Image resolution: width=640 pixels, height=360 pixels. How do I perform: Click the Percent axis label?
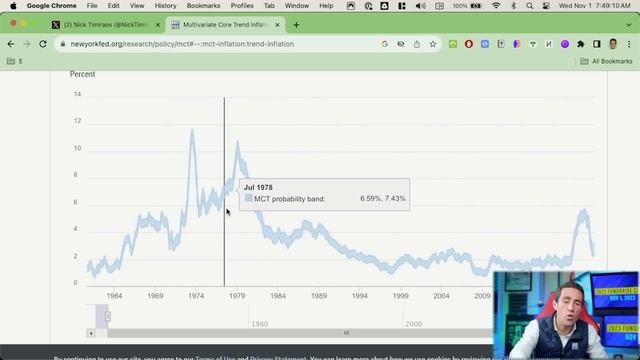click(82, 74)
